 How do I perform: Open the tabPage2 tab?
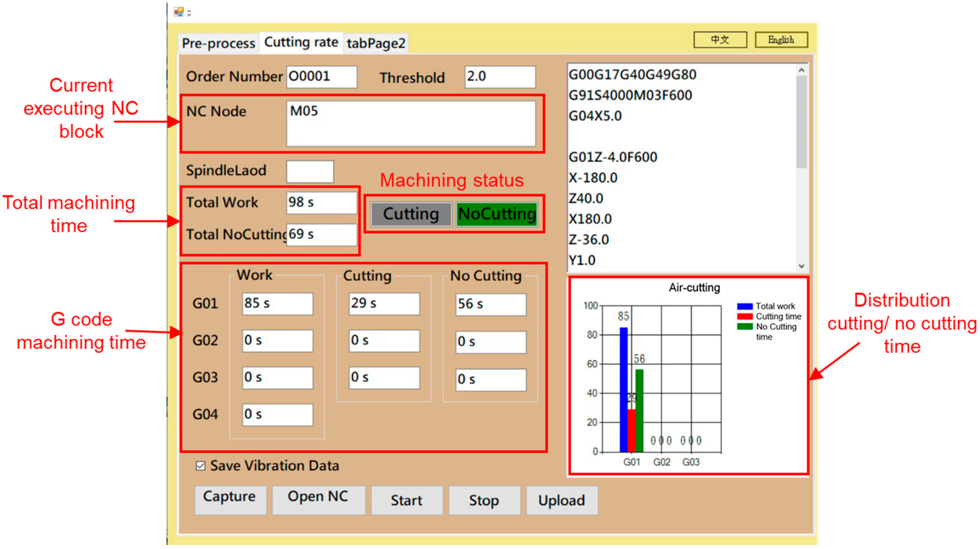click(376, 43)
